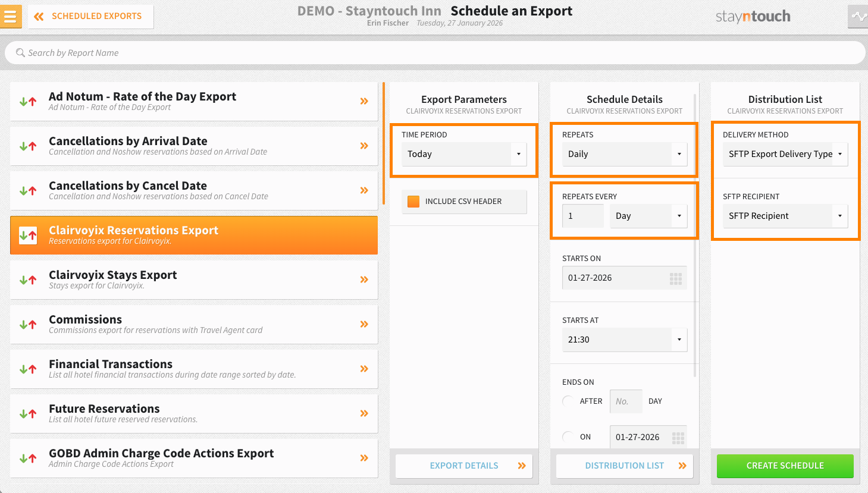868x493 pixels.
Task: Select the Ends On date radio button
Action: 568,437
